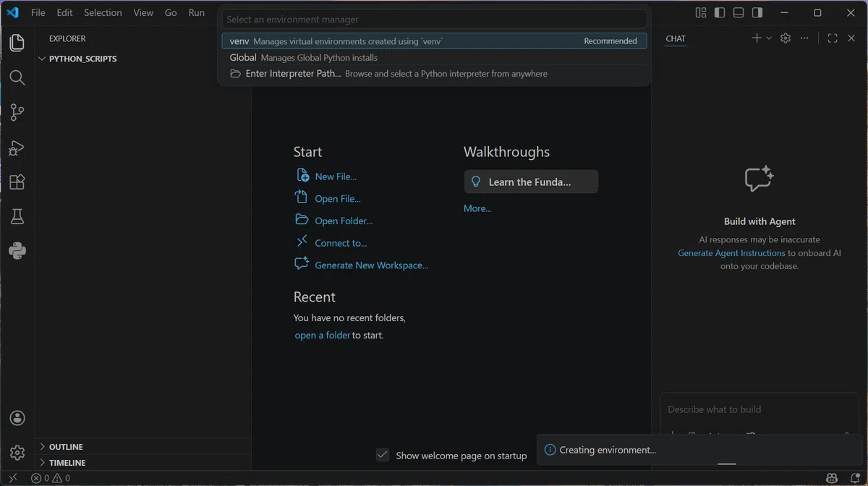
Task: Maximize the chat panel size
Action: tap(833, 38)
